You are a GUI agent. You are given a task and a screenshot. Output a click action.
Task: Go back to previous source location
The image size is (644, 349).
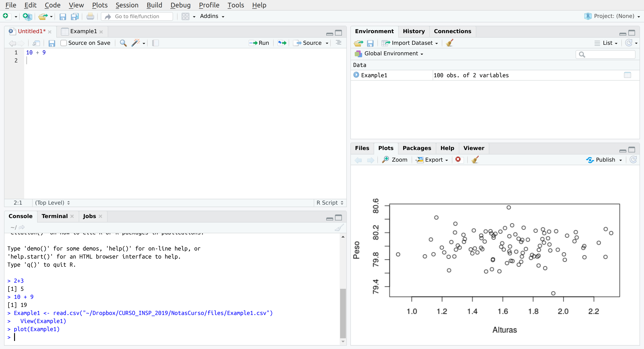(x=12, y=43)
